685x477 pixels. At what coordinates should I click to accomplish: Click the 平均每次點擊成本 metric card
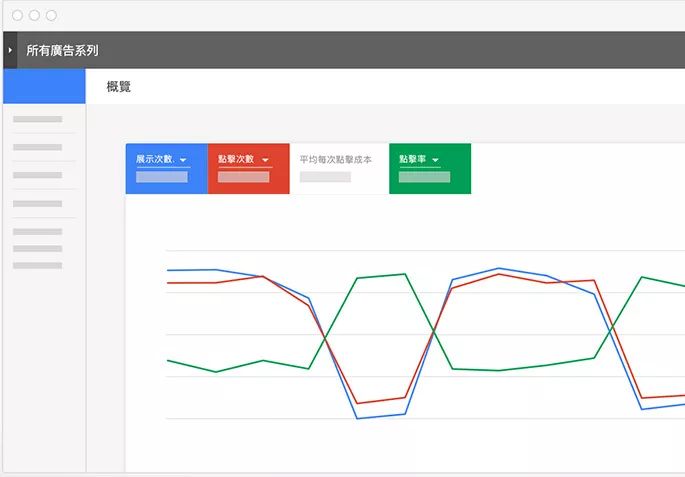(x=338, y=168)
